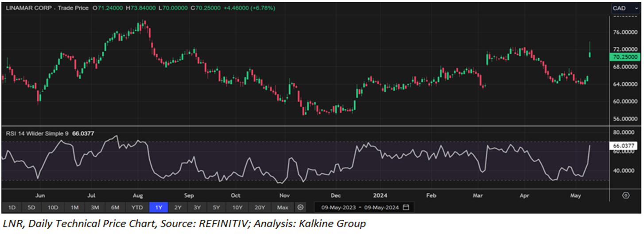This screenshot has height=234, width=644.
Task: Click the Feb month label on time axis
Action: pyautogui.click(x=431, y=195)
